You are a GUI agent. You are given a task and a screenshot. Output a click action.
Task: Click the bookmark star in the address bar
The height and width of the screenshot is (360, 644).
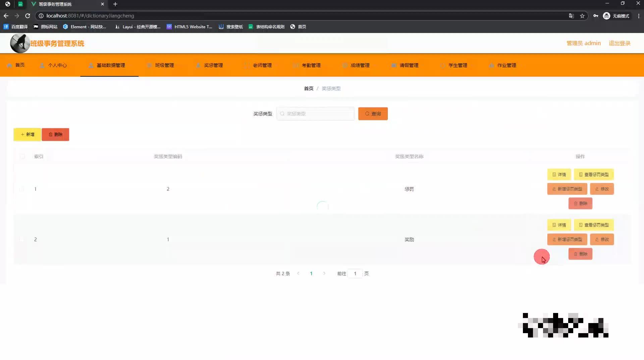pos(582,16)
